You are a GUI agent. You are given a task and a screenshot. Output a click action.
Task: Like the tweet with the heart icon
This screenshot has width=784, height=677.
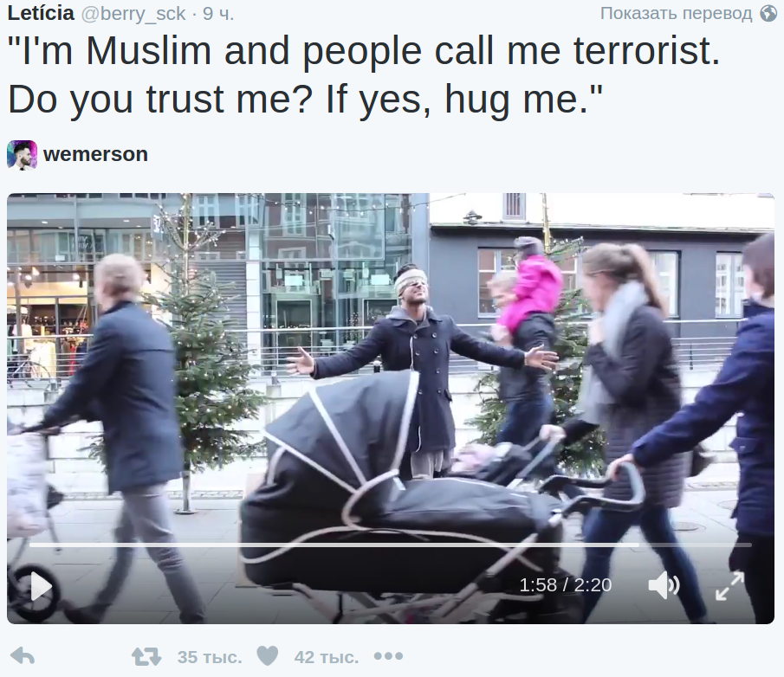[268, 656]
